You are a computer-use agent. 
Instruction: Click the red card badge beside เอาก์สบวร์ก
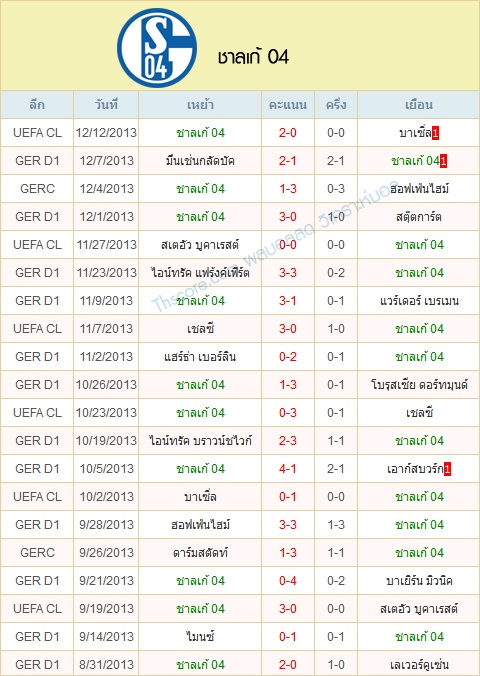pyautogui.click(x=447, y=469)
